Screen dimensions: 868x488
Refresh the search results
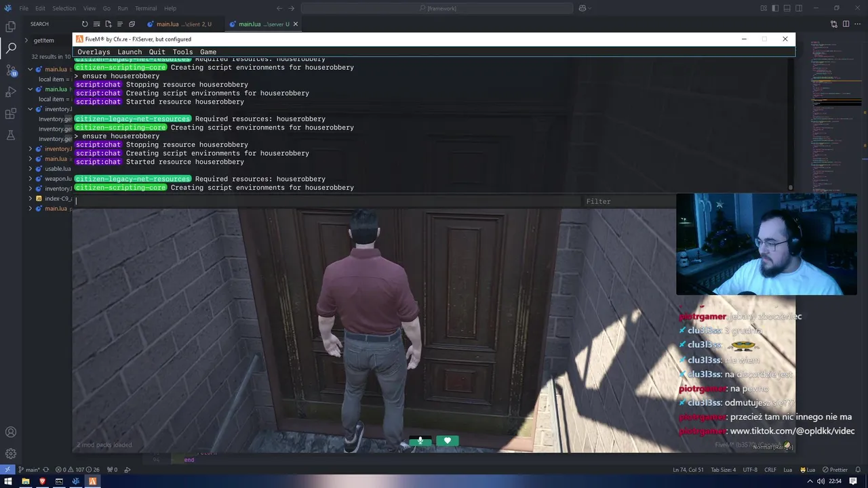pos(85,24)
